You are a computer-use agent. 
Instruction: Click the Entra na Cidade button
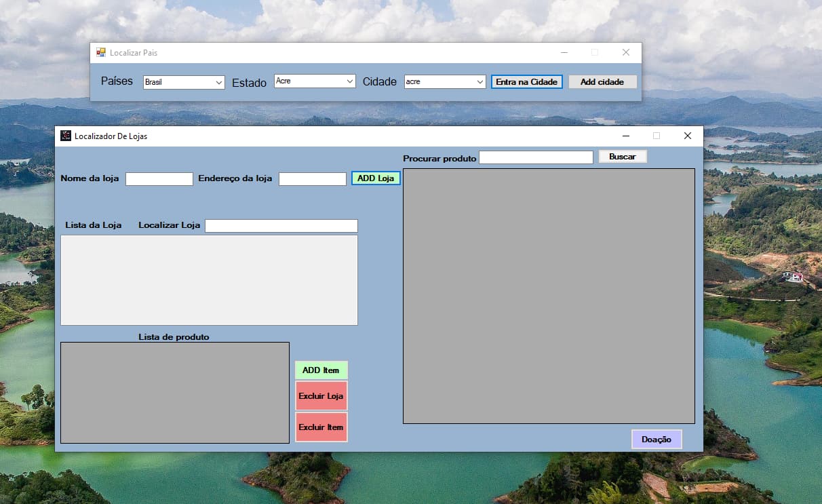527,81
